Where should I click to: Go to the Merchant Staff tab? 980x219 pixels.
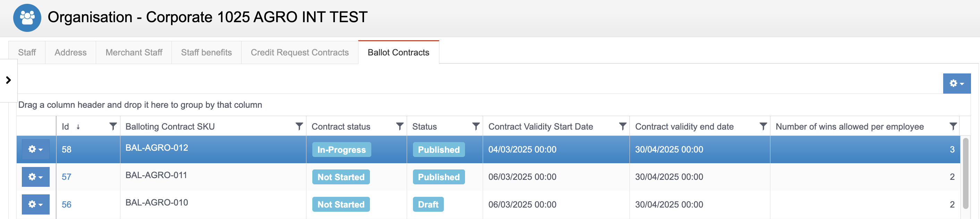(x=134, y=52)
